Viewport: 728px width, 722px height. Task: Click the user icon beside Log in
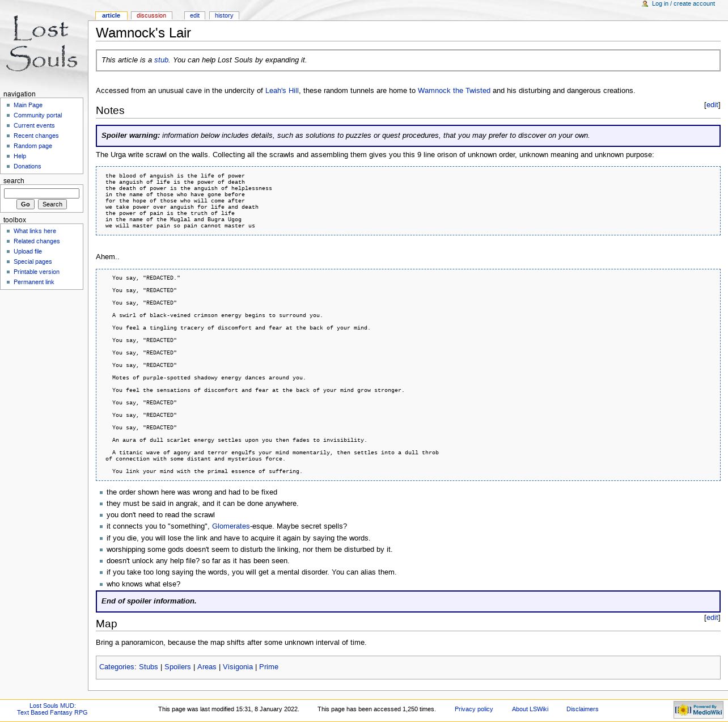645,4
